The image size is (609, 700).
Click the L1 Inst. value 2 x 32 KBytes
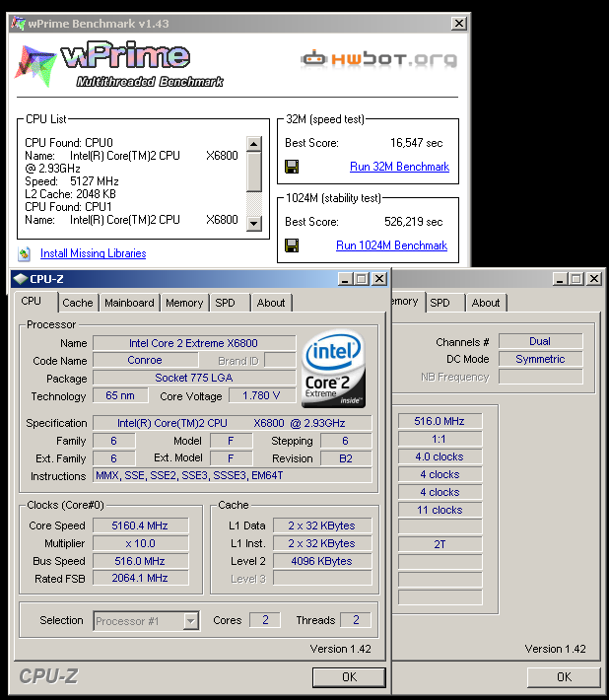322,543
